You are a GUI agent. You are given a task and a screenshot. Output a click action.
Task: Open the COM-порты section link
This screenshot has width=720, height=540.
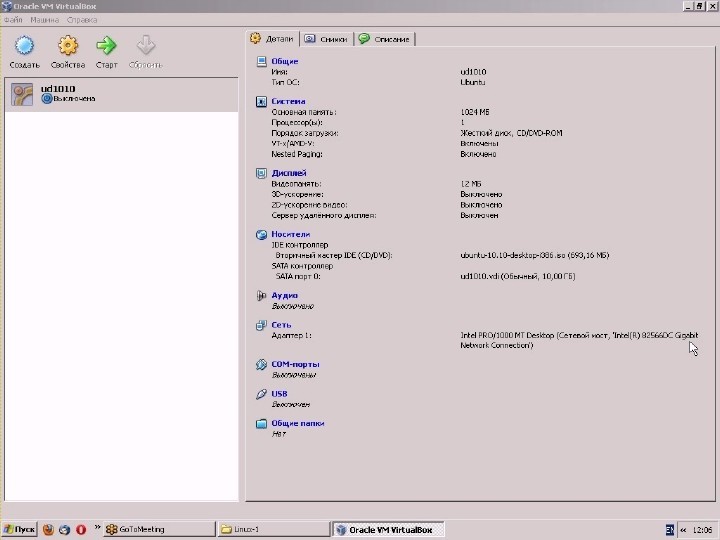(295, 364)
